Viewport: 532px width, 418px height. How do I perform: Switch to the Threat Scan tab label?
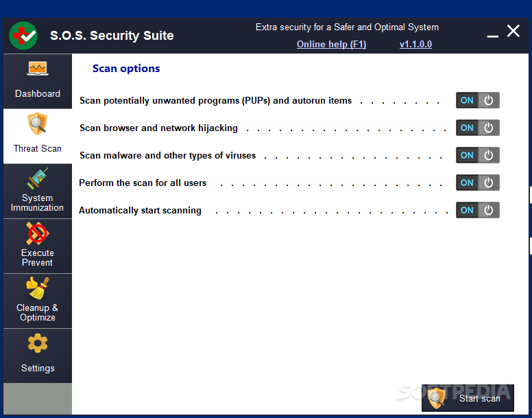(x=38, y=149)
